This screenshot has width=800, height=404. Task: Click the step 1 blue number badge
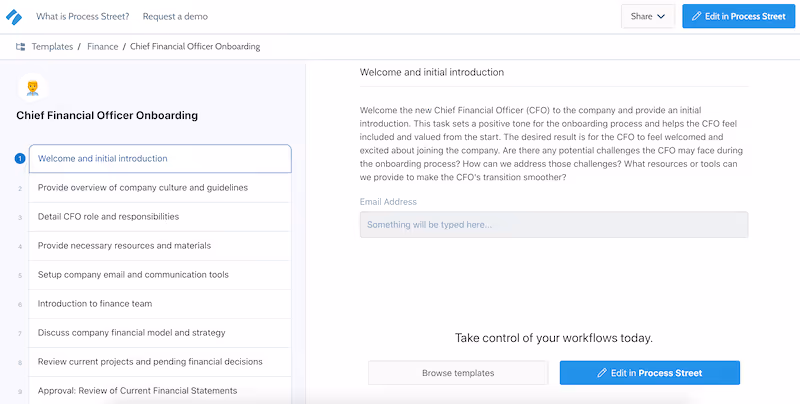pyautogui.click(x=20, y=159)
